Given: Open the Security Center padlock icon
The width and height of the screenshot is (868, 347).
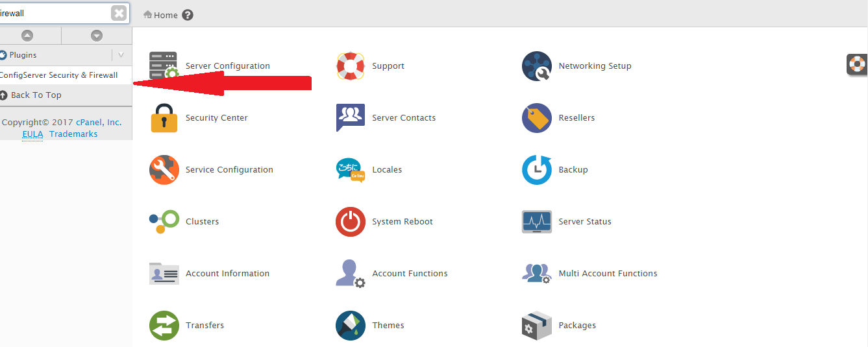Looking at the screenshot, I should click(x=164, y=118).
